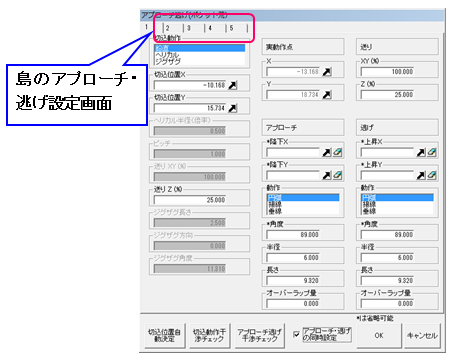Click 実動作点 Y field showing 18.734

point(293,95)
